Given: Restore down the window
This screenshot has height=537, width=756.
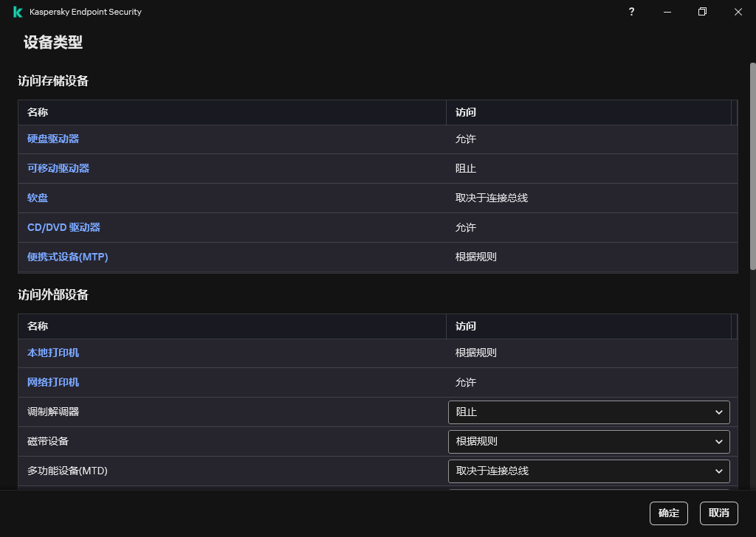Looking at the screenshot, I should (x=702, y=12).
